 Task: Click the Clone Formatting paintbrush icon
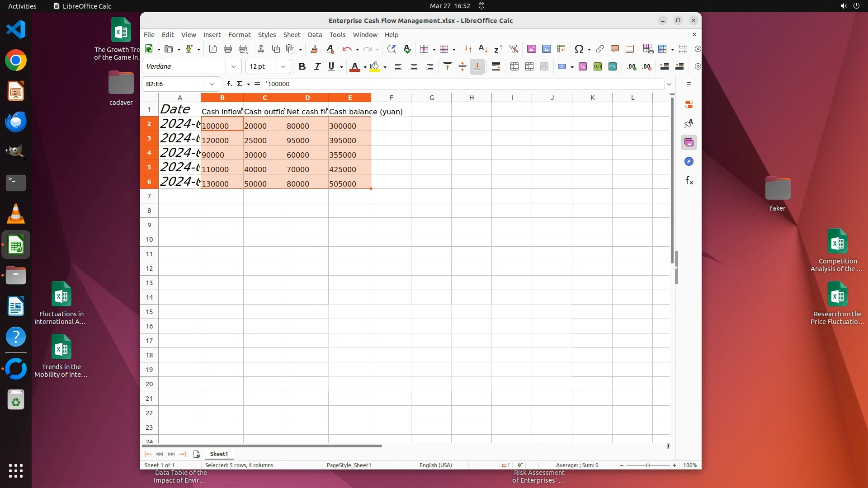point(314,49)
